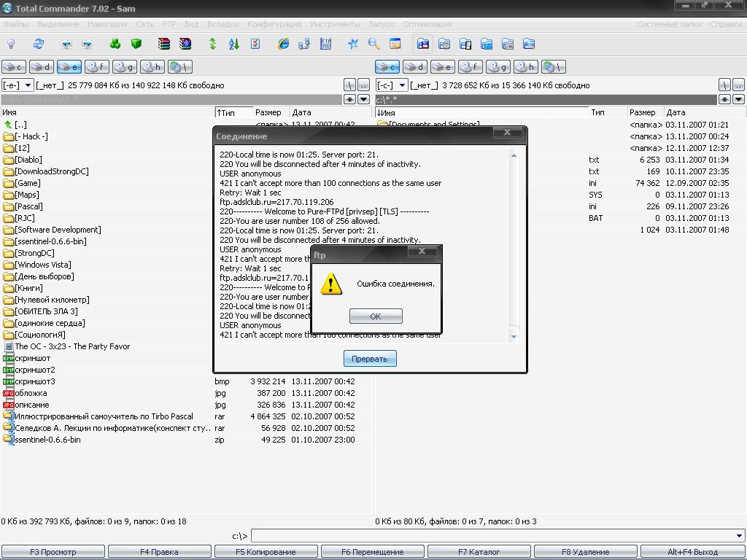
Task: Click the fourth folder-view icon in the toolbar
Action: pos(487,44)
